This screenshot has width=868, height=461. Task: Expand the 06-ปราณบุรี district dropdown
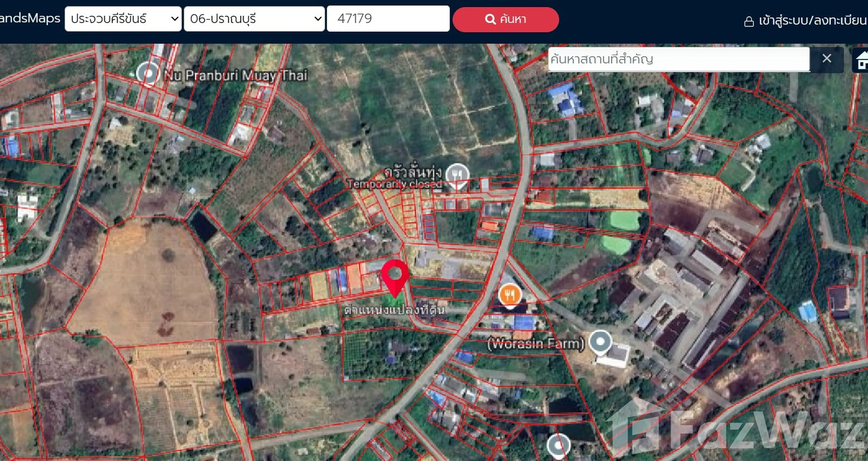tap(254, 19)
